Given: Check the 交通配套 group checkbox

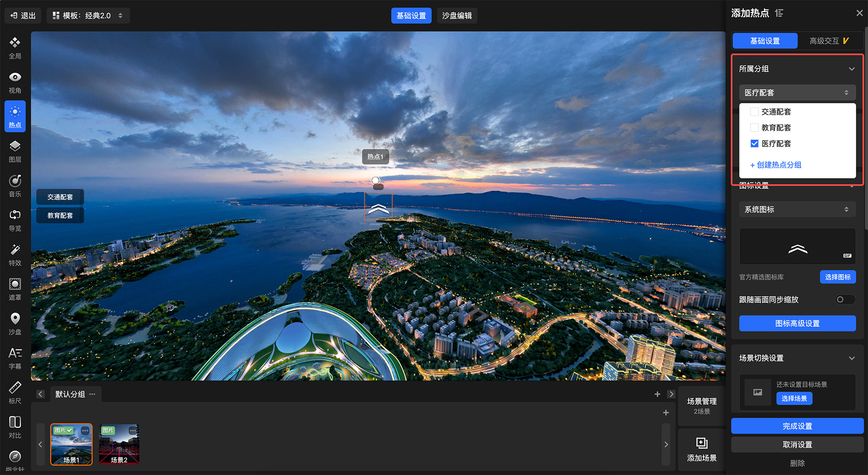Looking at the screenshot, I should [754, 112].
